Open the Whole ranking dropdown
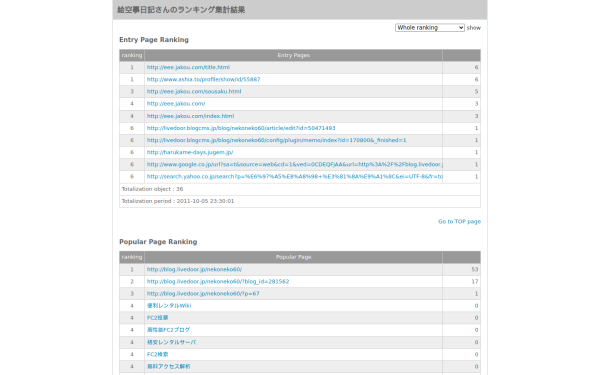Screen dimensions: 600x375 (430, 28)
